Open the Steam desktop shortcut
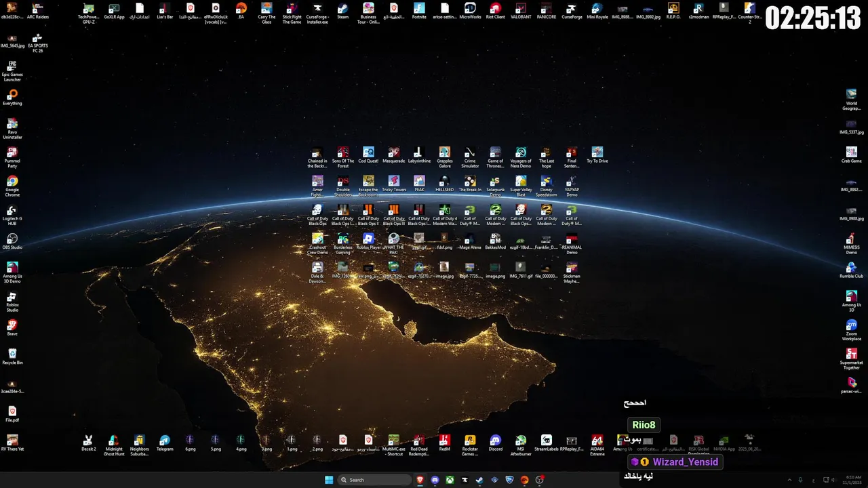 [342, 12]
